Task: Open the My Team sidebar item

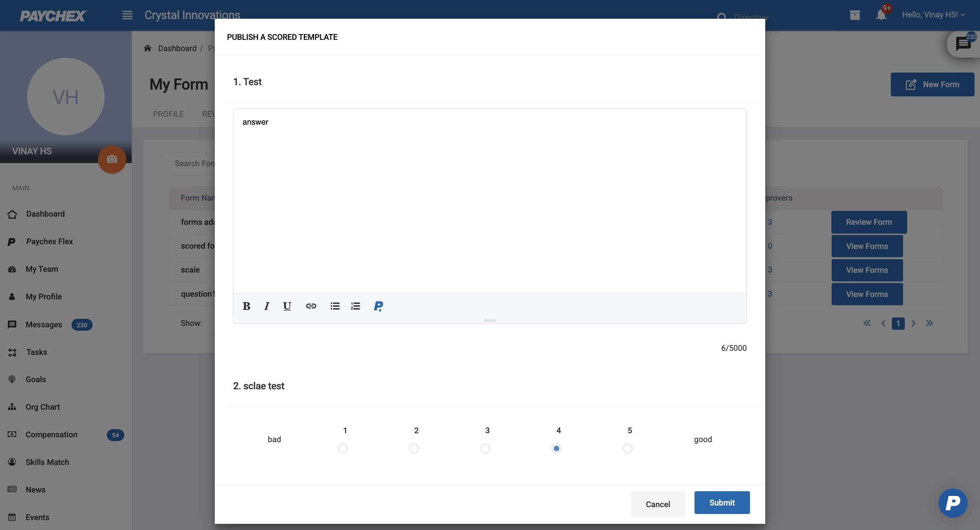Action: point(42,269)
